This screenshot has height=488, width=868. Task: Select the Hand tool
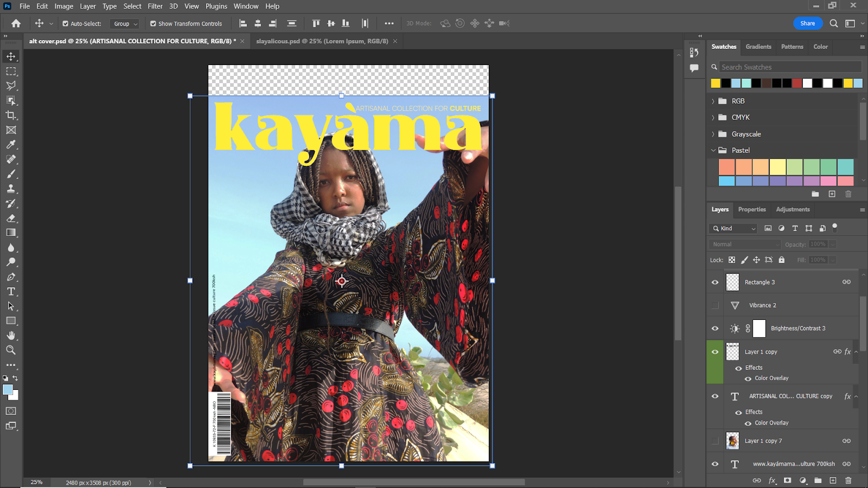click(x=11, y=335)
